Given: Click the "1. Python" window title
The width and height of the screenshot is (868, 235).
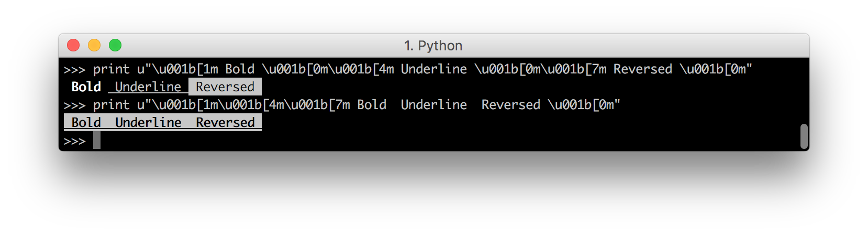Looking at the screenshot, I should pos(433,46).
